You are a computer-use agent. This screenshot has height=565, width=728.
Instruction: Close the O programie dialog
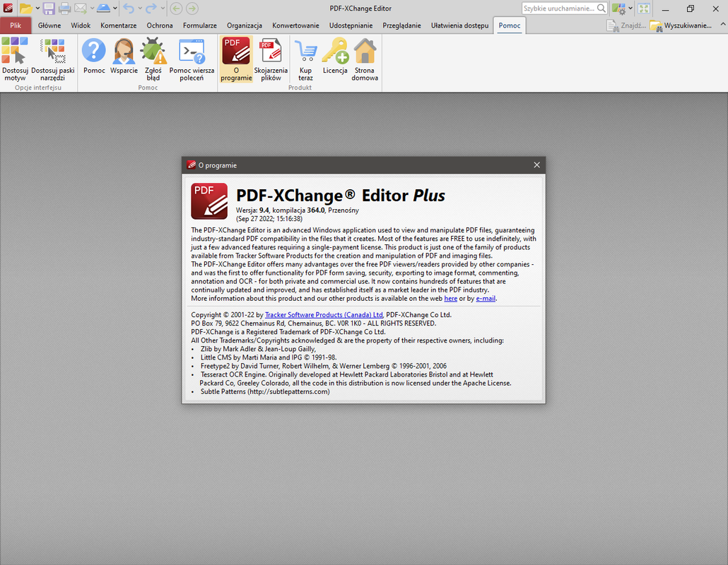536,165
